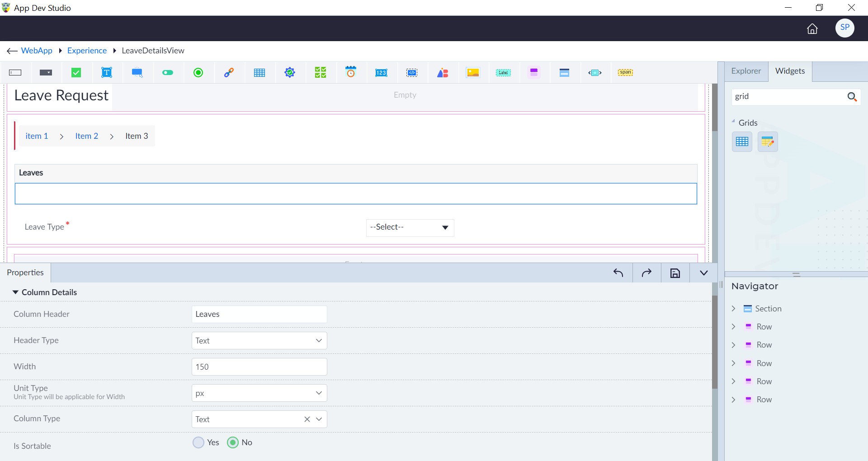The image size is (868, 461).
Task: Select the checkbox widget icon in toolbar
Action: point(76,72)
